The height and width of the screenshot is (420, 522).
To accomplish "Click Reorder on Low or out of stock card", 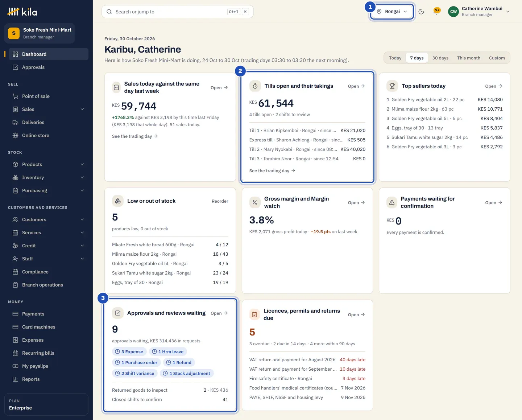I will pos(220,201).
